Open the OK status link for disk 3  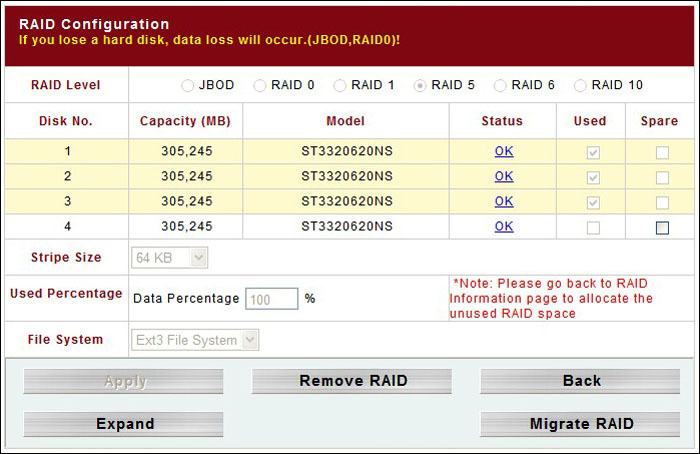(504, 201)
